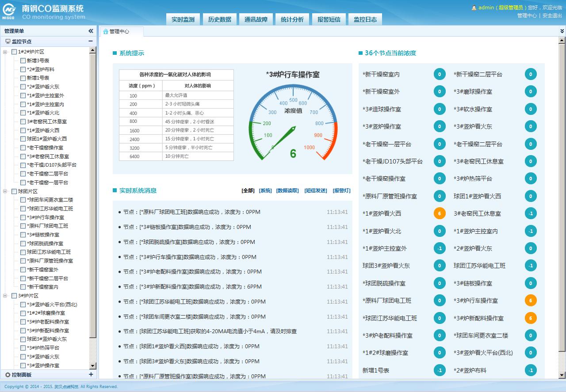This screenshot has width=566, height=392.
Task: Click the gear icon beside 控制面板
Action: (8, 375)
